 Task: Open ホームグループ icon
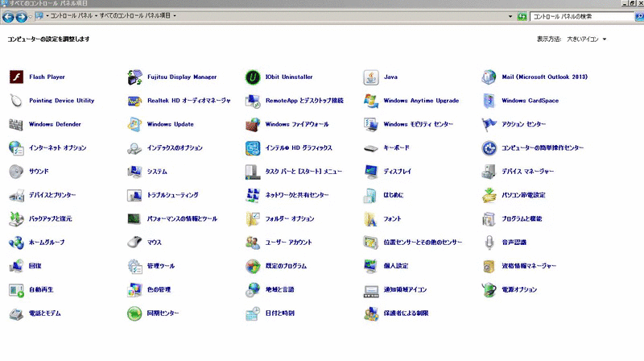pyautogui.click(x=16, y=243)
